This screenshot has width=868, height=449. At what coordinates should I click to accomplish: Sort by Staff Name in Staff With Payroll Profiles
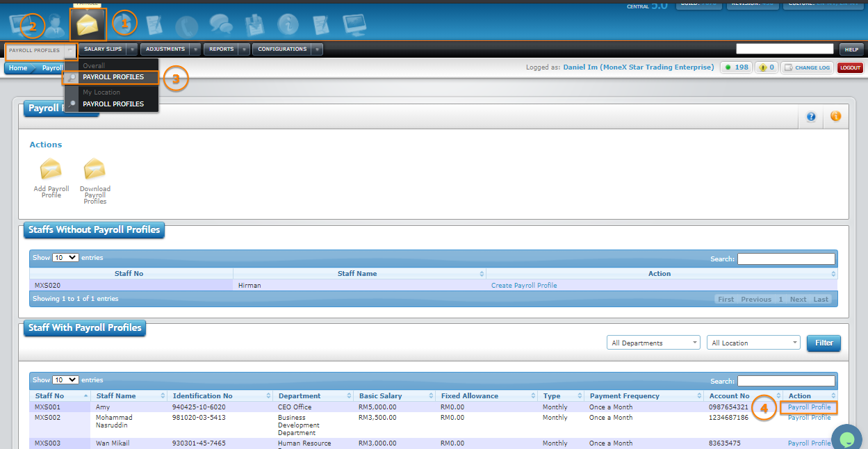point(129,396)
